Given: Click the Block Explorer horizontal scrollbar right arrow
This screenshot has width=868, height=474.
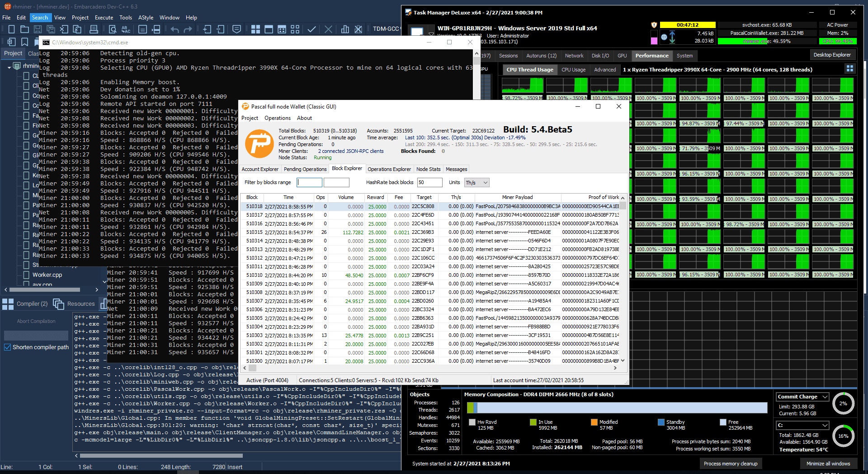Looking at the screenshot, I should (x=615, y=368).
